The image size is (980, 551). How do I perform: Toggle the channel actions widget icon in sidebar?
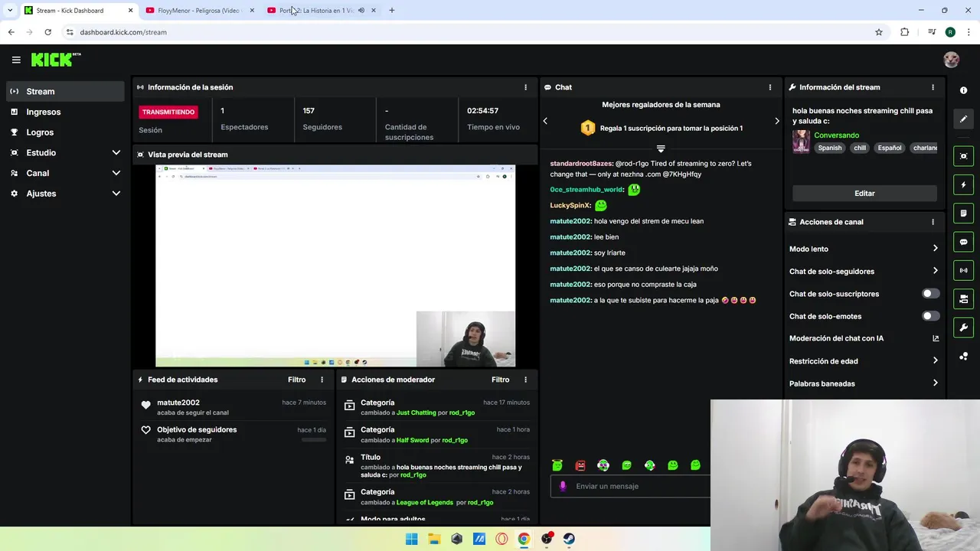click(963, 298)
